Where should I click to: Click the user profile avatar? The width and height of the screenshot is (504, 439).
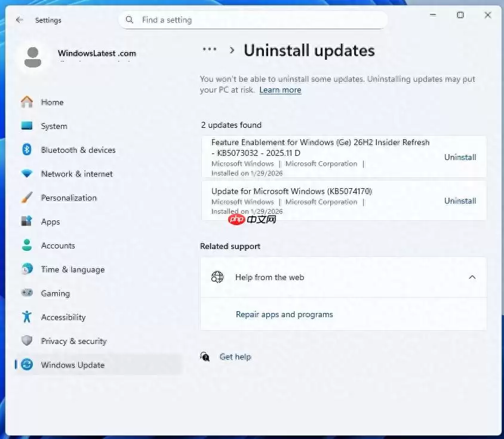click(x=33, y=57)
